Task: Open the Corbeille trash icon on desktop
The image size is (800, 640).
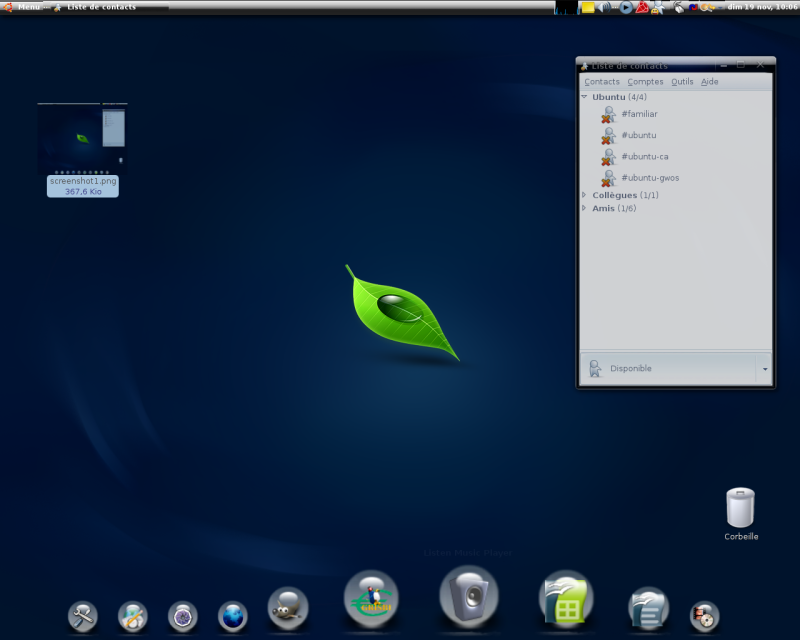Action: [x=741, y=507]
